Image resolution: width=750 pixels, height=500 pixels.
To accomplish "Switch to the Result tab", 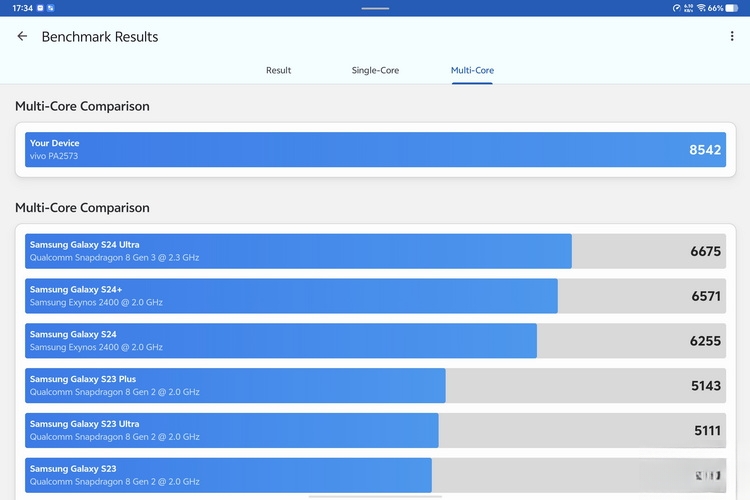I will point(278,70).
